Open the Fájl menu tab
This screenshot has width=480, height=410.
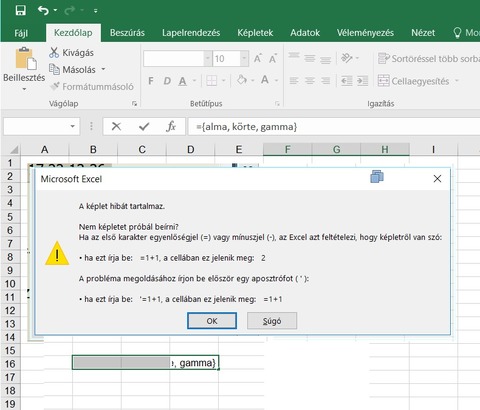point(21,33)
